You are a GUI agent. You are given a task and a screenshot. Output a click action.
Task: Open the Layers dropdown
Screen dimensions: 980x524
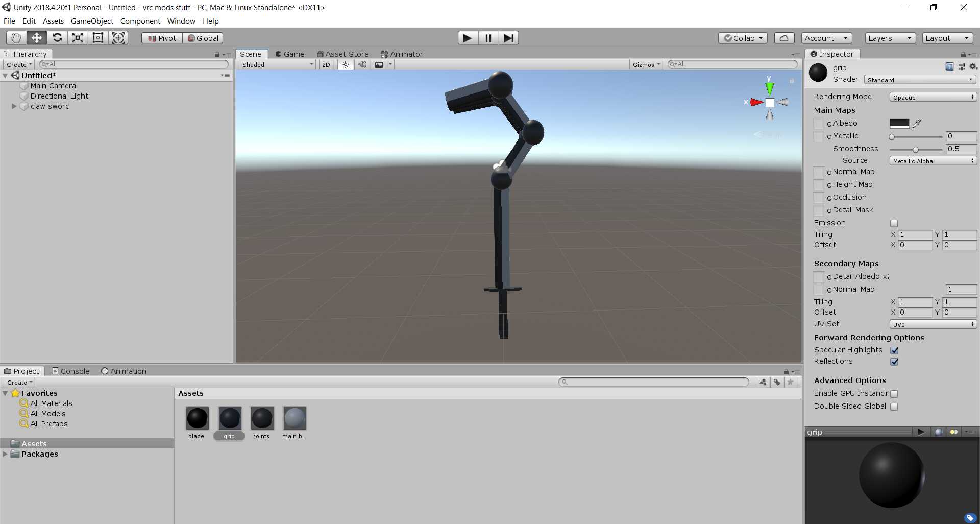click(x=889, y=38)
